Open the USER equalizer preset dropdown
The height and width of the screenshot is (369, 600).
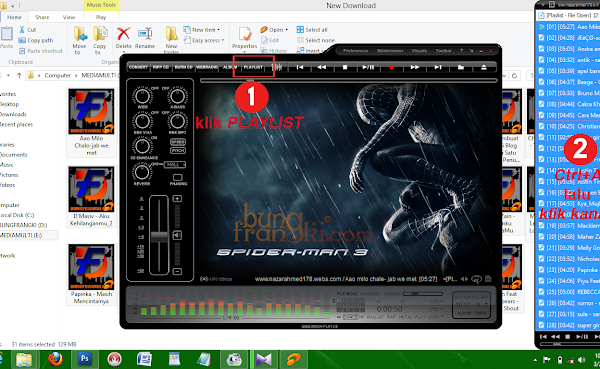435,317
